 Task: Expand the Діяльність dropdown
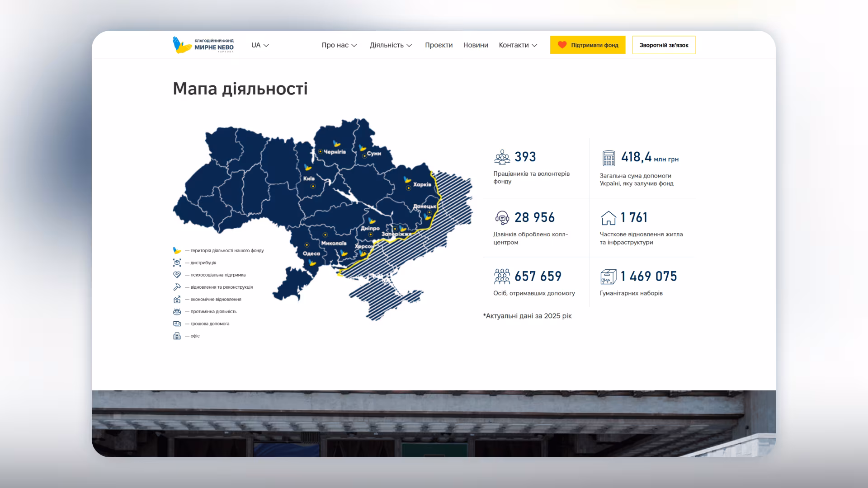391,45
